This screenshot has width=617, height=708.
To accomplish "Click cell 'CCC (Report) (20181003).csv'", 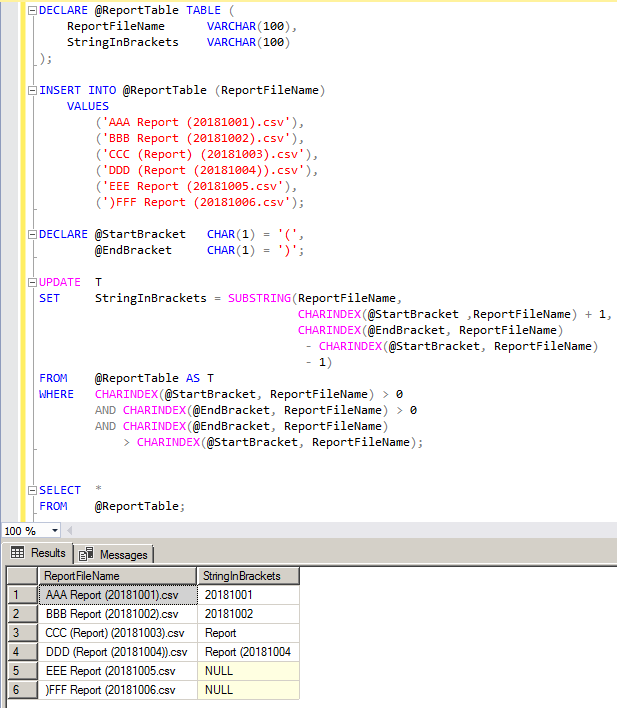I will tap(118, 633).
